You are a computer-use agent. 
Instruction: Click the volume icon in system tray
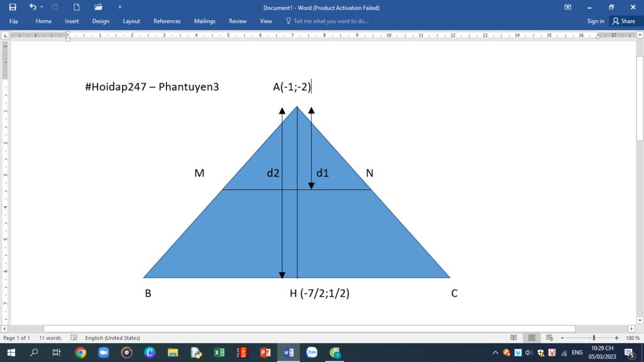pos(529,353)
